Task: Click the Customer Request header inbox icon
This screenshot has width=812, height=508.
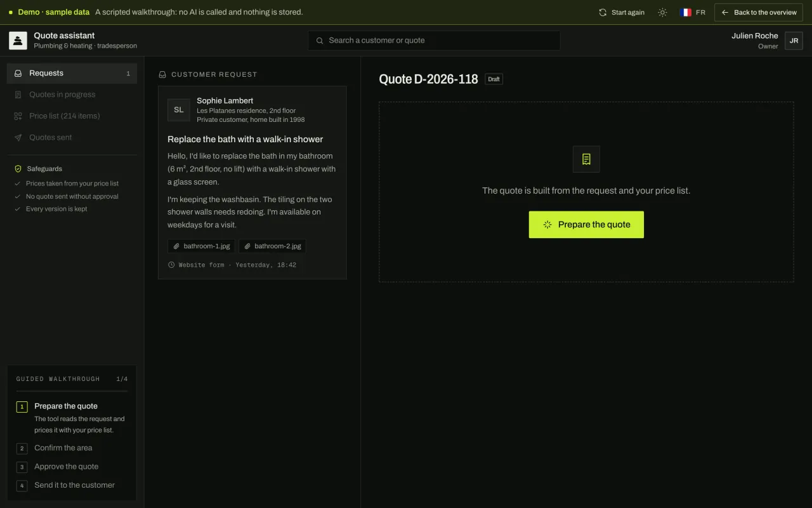Action: (162, 74)
